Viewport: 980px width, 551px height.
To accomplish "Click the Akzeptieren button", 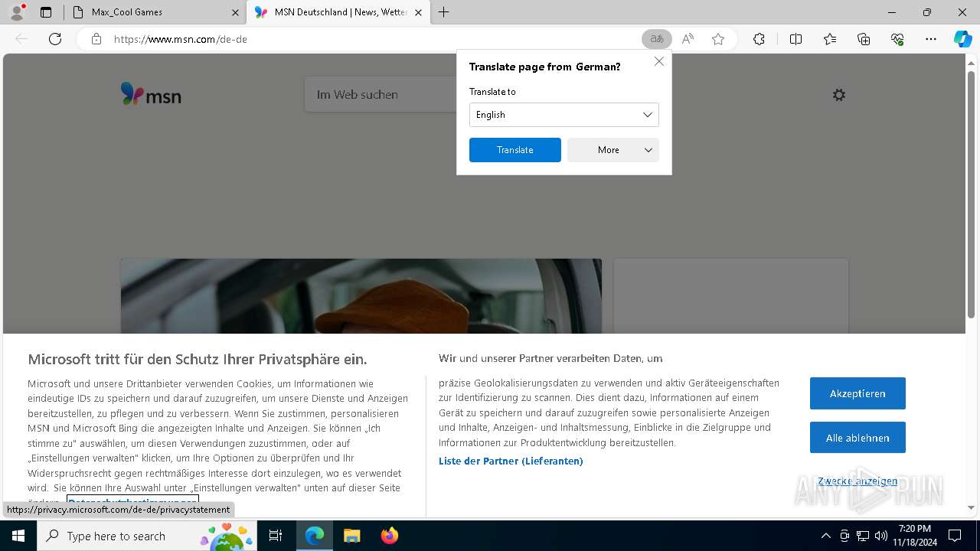I will click(x=857, y=393).
